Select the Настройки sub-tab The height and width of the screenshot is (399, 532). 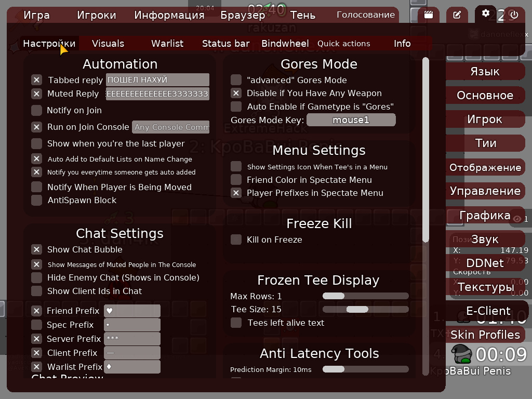click(x=49, y=44)
